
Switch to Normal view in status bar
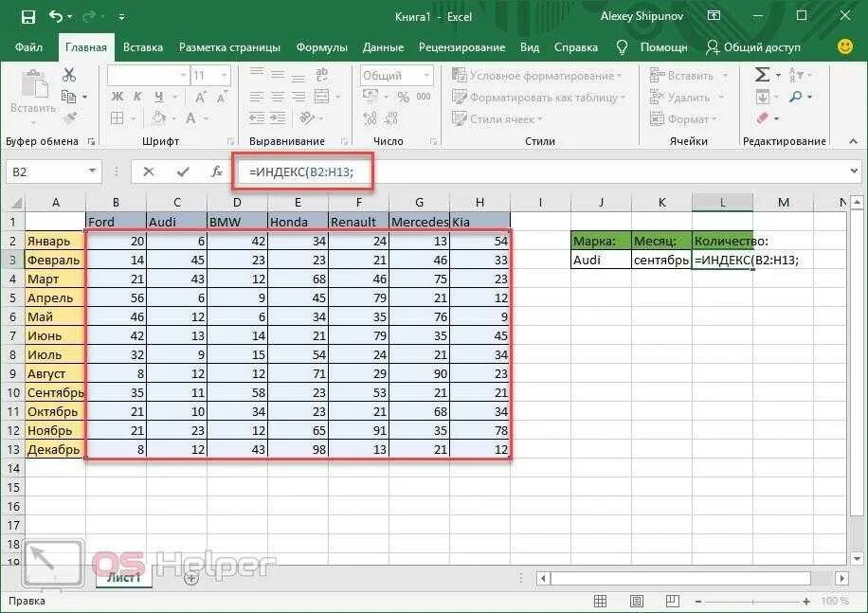click(x=600, y=601)
